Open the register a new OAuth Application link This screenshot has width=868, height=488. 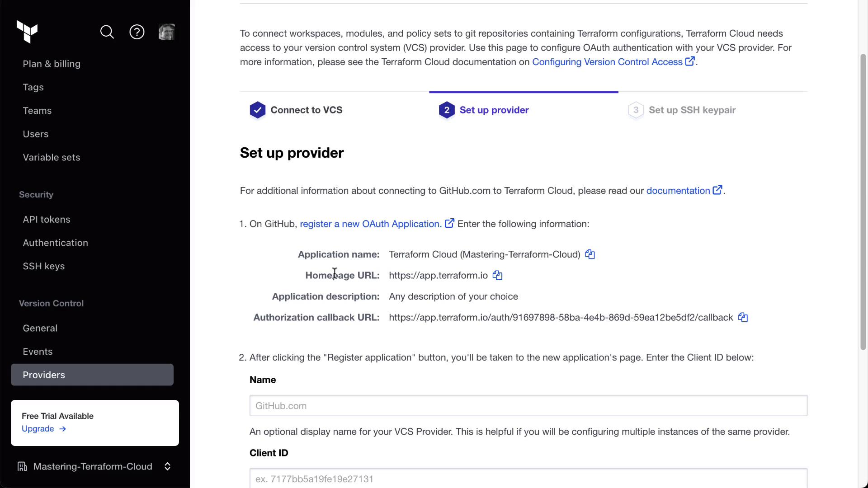371,224
